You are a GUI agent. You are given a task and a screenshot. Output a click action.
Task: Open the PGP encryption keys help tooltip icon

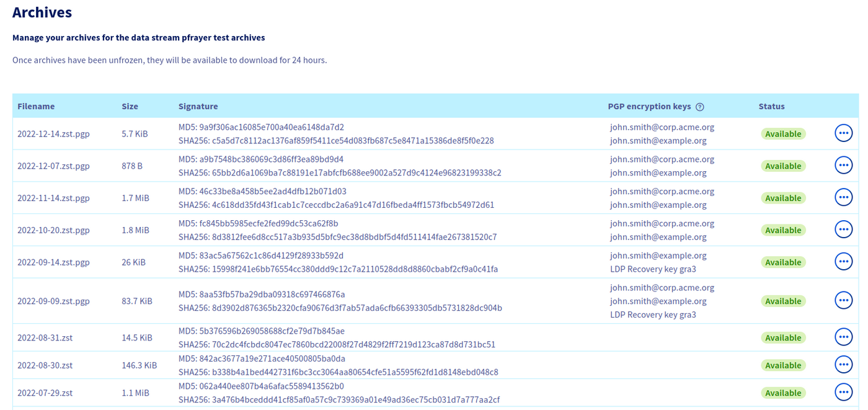click(699, 106)
